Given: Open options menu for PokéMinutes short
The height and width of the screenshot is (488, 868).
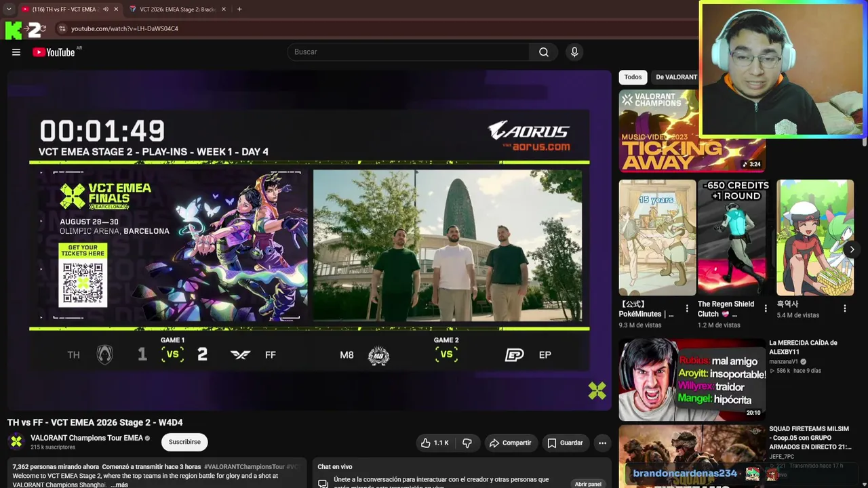Looking at the screenshot, I should pyautogui.click(x=687, y=308).
